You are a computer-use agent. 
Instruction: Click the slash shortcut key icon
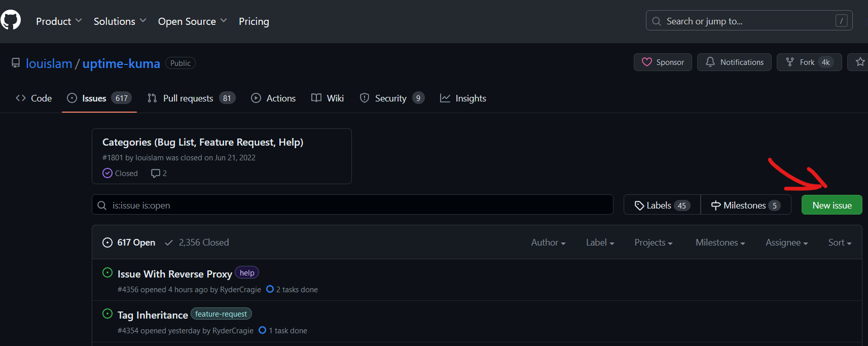coord(842,21)
